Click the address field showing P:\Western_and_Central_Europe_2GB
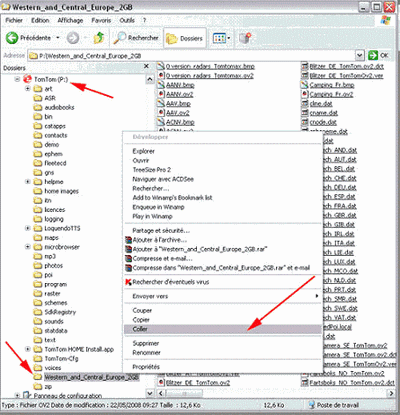 tap(192, 56)
